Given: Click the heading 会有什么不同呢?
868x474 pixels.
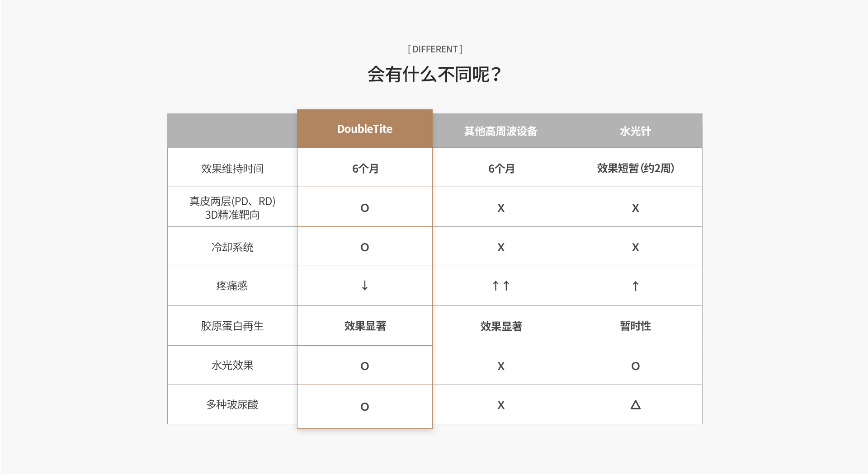Looking at the screenshot, I should coord(434,75).
